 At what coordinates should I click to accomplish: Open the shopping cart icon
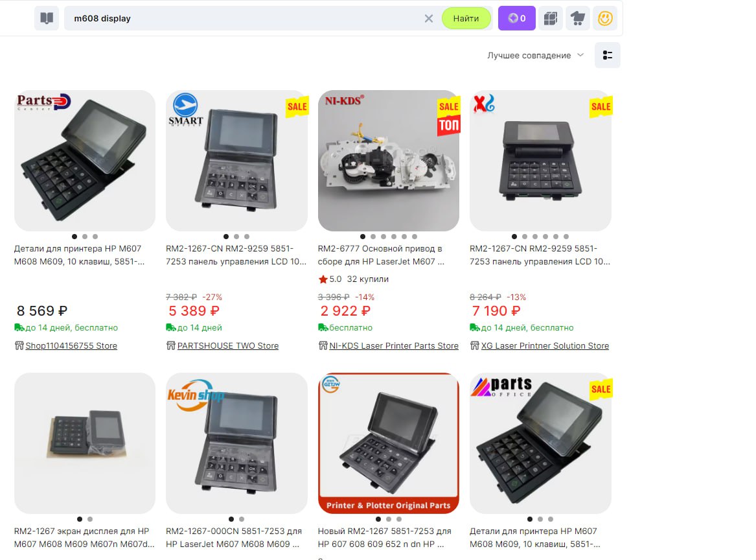click(578, 18)
